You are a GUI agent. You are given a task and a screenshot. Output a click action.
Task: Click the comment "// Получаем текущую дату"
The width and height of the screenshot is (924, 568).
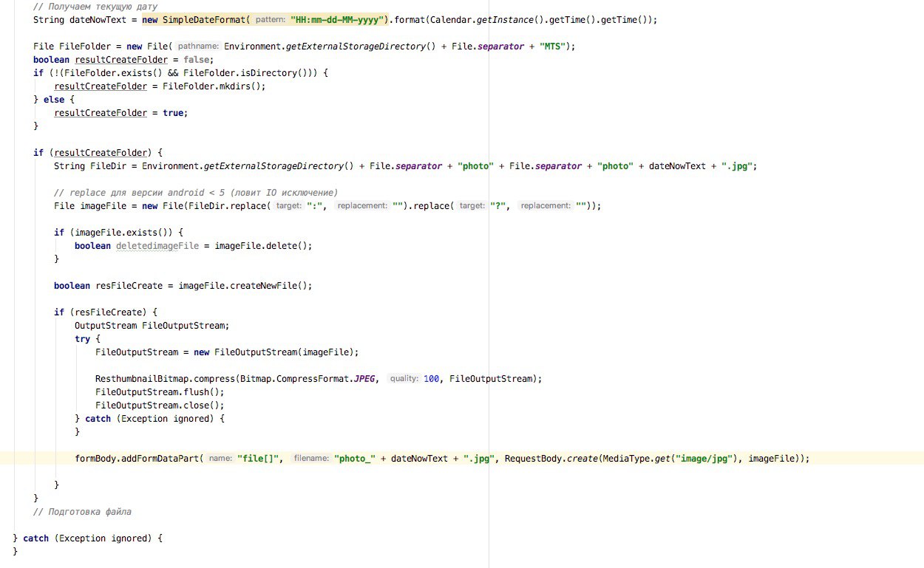tap(95, 7)
